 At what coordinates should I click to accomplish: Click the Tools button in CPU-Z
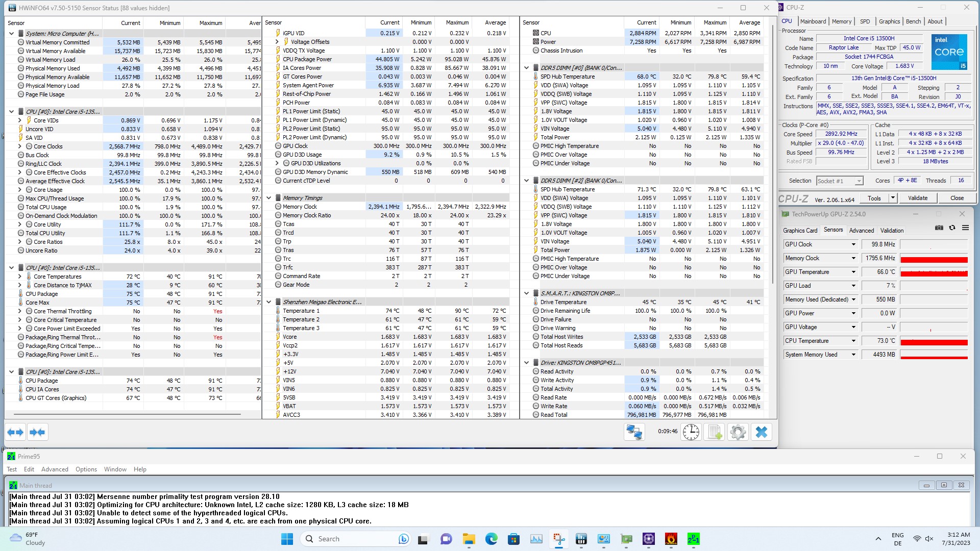tap(874, 198)
